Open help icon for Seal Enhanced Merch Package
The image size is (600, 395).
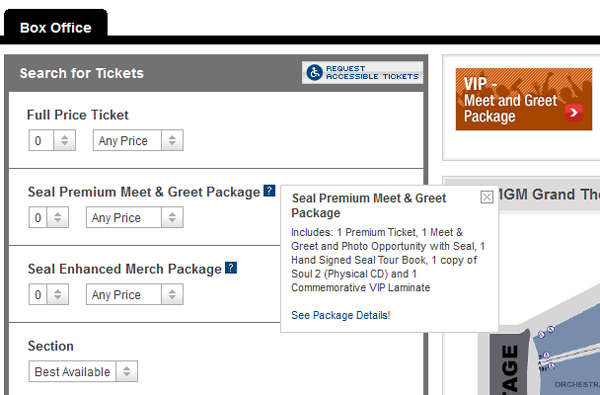(231, 268)
